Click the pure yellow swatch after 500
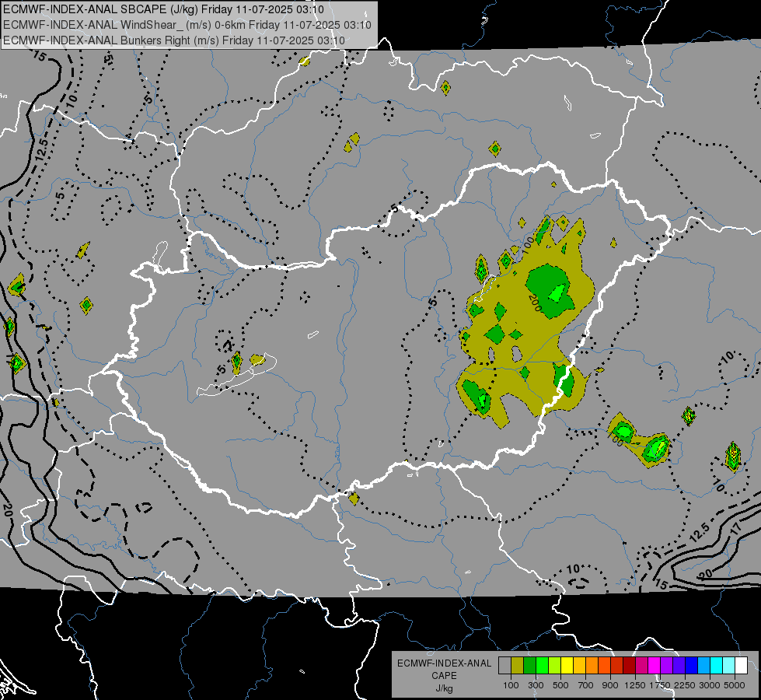This screenshot has width=761, height=700. click(567, 665)
